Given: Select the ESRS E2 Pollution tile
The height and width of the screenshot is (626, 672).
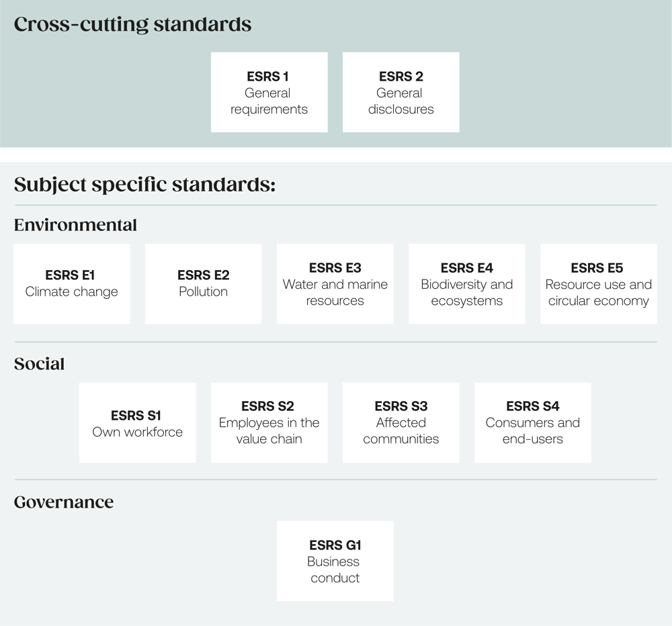Looking at the screenshot, I should tap(203, 283).
